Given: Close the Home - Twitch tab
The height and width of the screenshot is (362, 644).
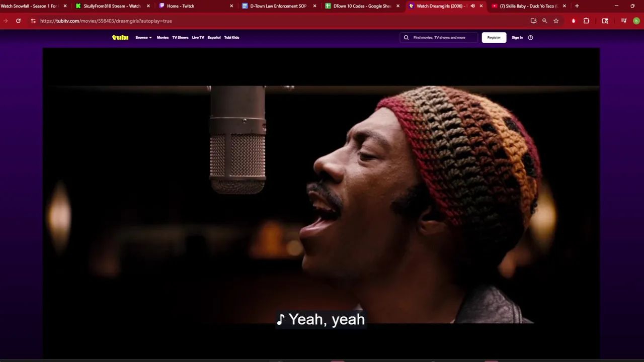Looking at the screenshot, I should coord(231,6).
